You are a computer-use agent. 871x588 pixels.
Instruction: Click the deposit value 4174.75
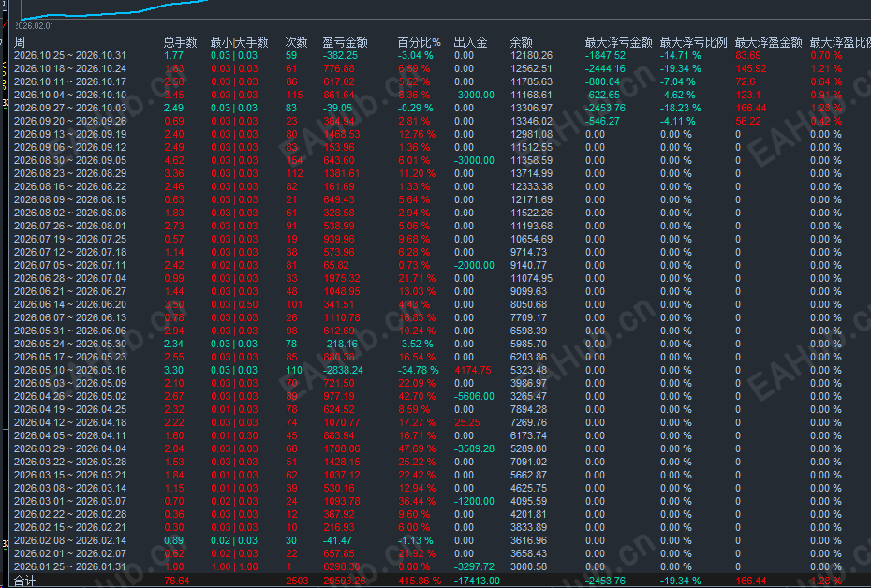pos(473,371)
